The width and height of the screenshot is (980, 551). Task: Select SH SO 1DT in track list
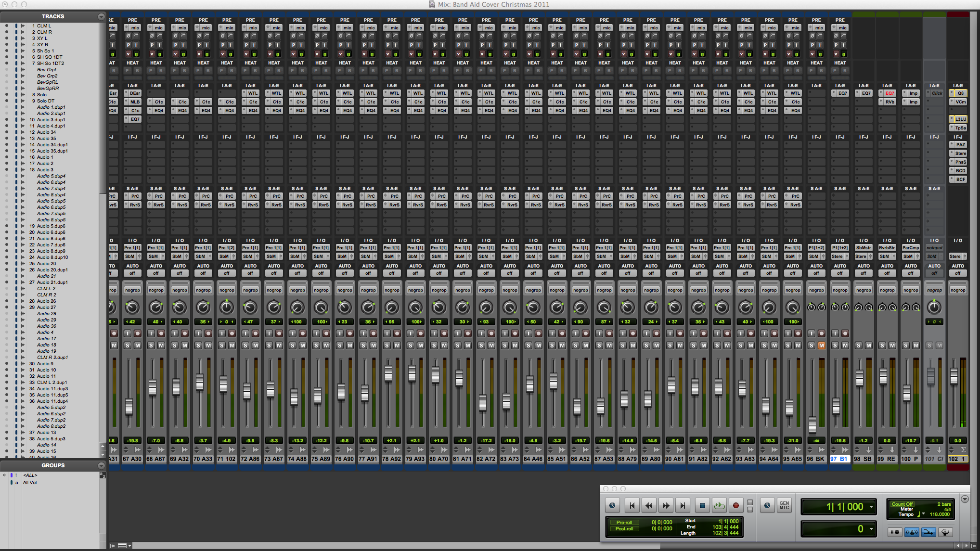pyautogui.click(x=50, y=57)
